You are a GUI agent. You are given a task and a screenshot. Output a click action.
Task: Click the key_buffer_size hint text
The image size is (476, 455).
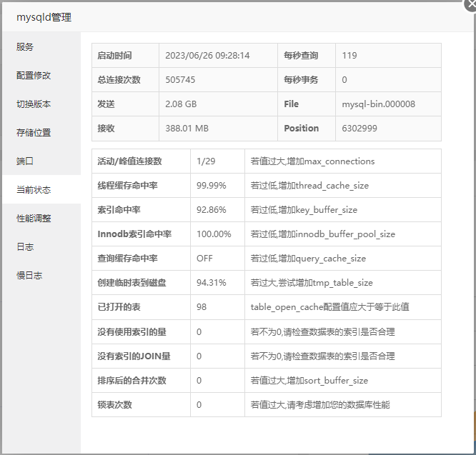(x=304, y=209)
